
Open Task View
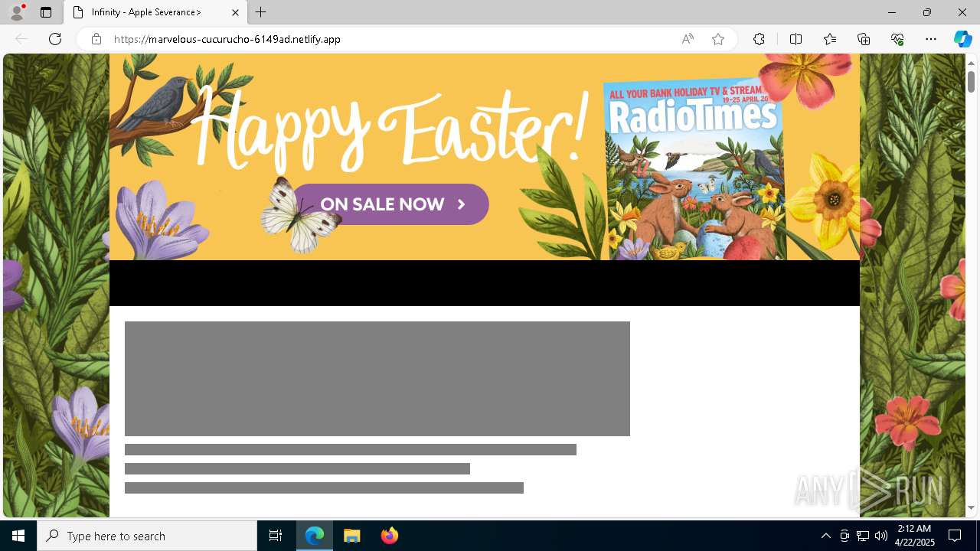[276, 536]
